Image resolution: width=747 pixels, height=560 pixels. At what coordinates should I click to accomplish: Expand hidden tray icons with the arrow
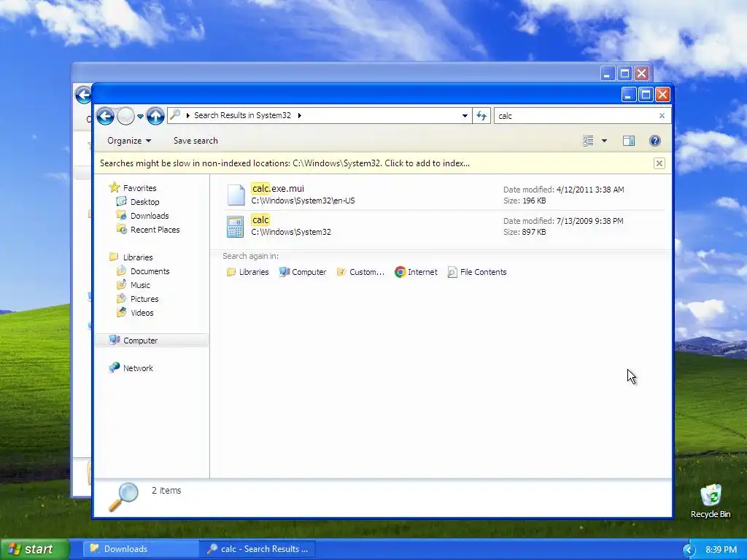tap(689, 550)
